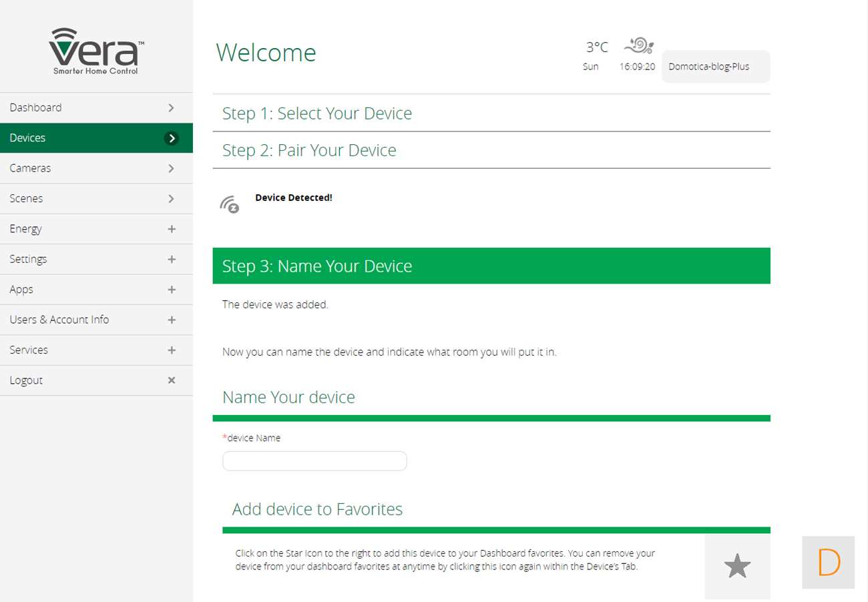Viewport: 868px width, 602px height.
Task: Click the Z-Wave device detected icon
Action: tap(230, 204)
